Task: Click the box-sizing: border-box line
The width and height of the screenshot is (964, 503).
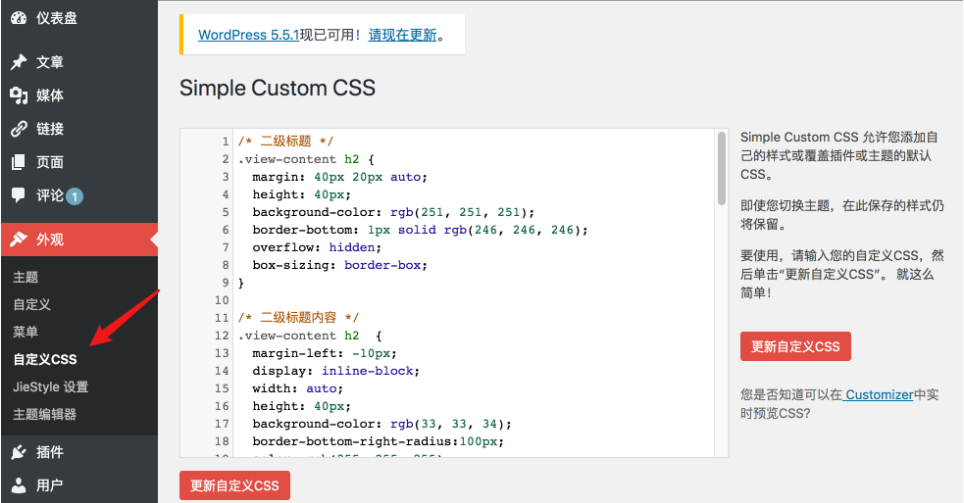Action: 339,265
